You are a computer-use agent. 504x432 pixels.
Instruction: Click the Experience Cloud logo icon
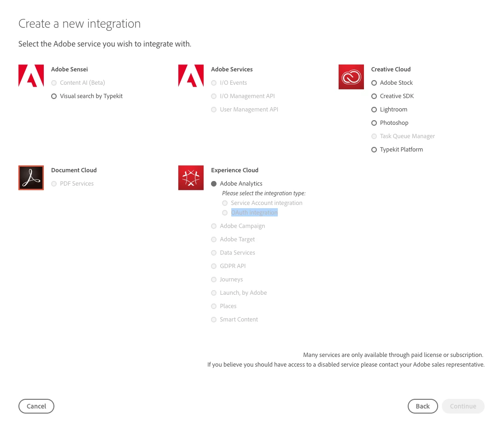click(191, 178)
